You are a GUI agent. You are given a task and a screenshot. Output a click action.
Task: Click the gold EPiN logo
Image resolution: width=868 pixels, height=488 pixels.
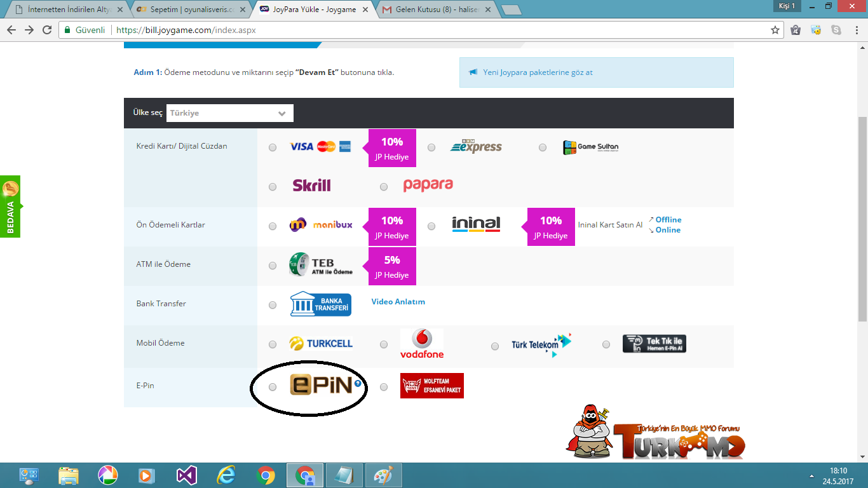coord(321,384)
